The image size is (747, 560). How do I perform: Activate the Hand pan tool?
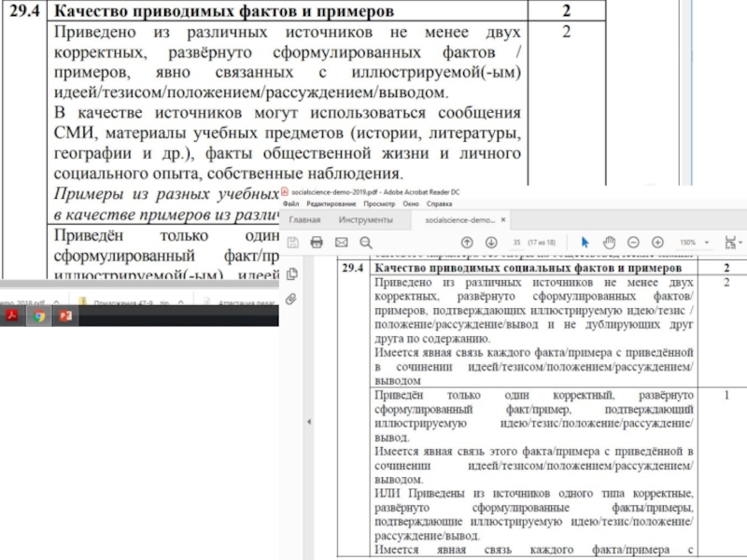(609, 242)
